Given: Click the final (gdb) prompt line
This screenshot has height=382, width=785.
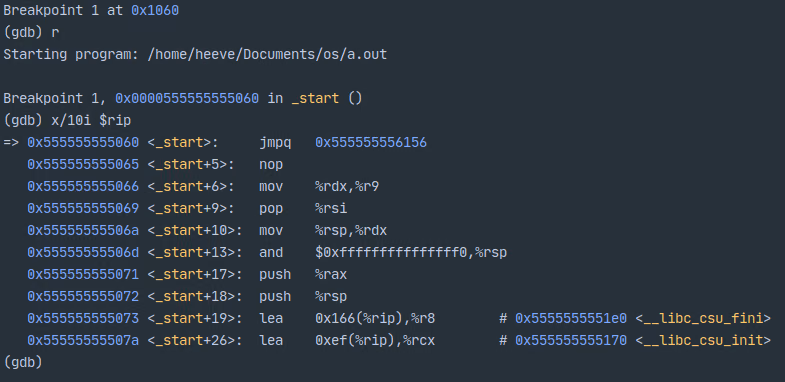Looking at the screenshot, I should click(23, 362).
